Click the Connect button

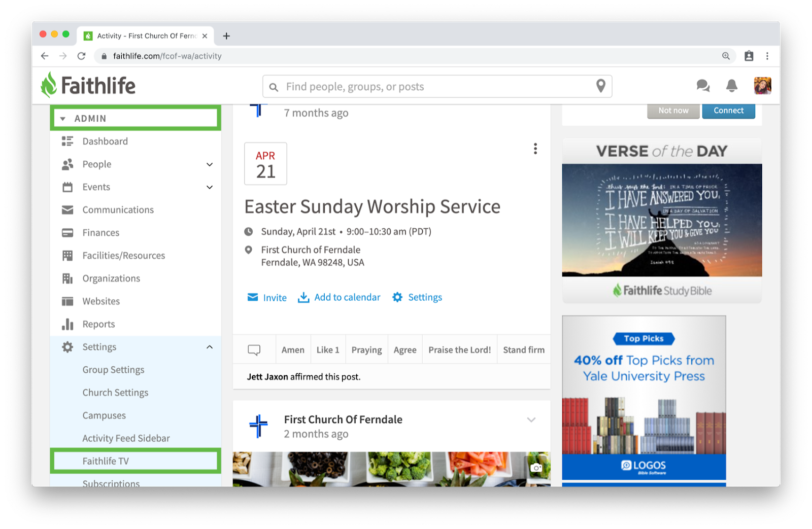tap(728, 111)
